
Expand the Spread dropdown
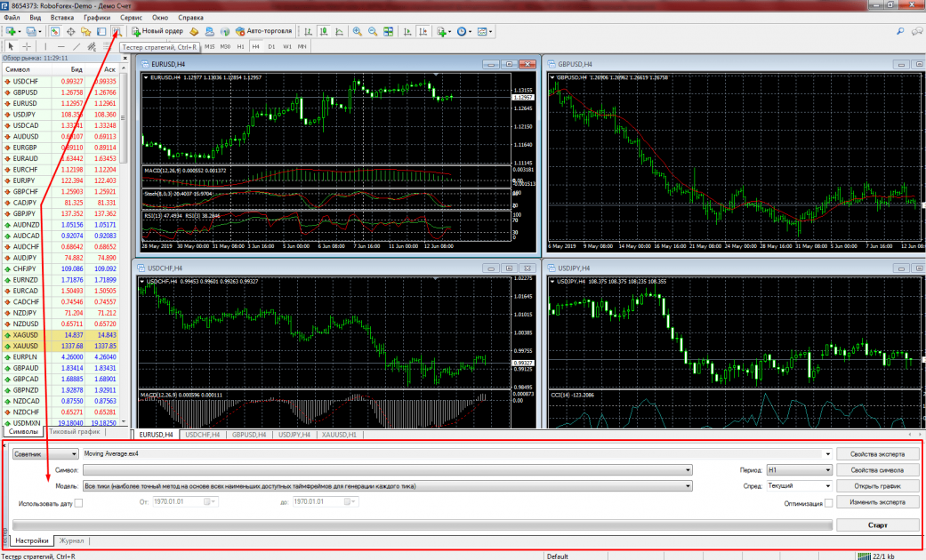pyautogui.click(x=827, y=486)
